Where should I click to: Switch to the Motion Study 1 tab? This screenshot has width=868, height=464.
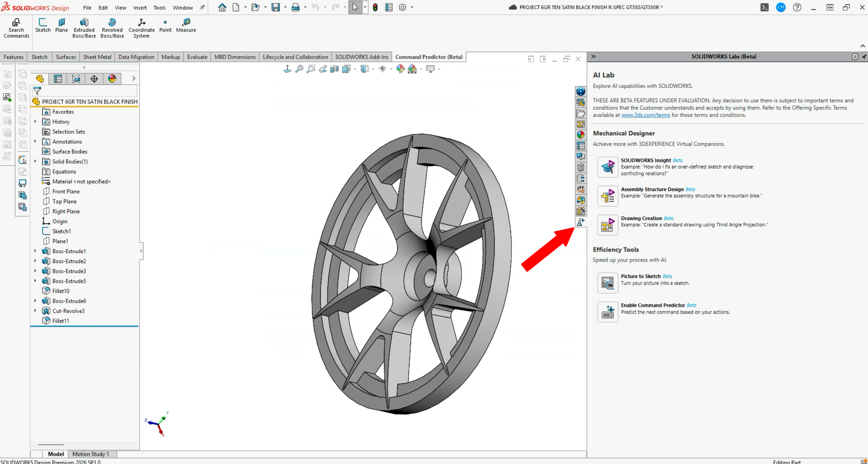click(90, 454)
